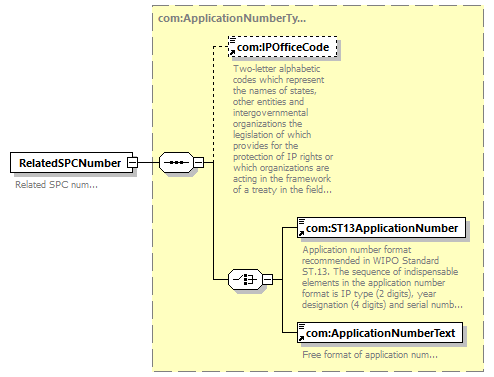
Task: Click the text lines icon on com:IPOfficeCode
Action: 232,40
